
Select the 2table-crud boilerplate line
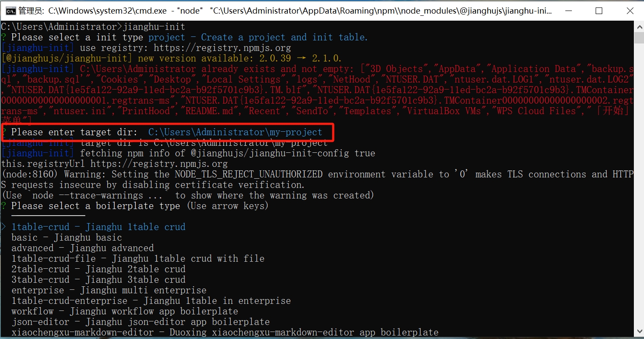pyautogui.click(x=98, y=269)
